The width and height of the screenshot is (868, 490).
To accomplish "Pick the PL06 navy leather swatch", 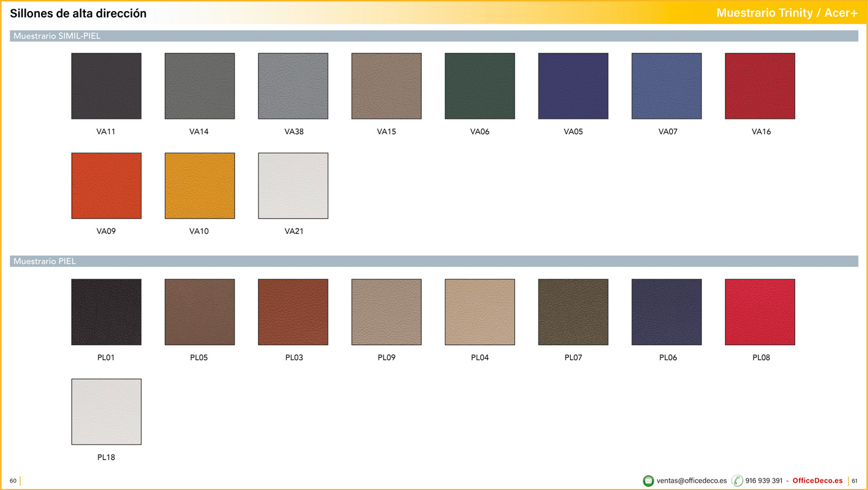I will 666,312.
